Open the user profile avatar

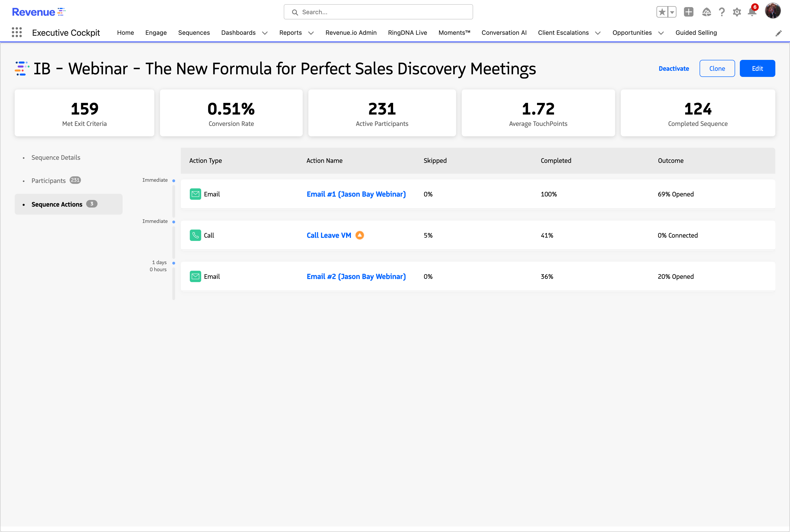click(x=773, y=11)
